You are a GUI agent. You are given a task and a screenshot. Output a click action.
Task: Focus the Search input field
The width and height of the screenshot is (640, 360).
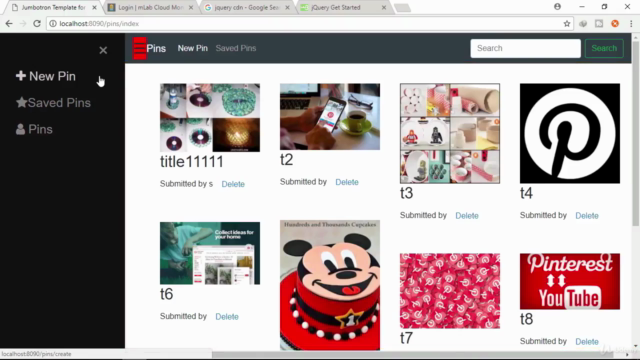tap(525, 48)
